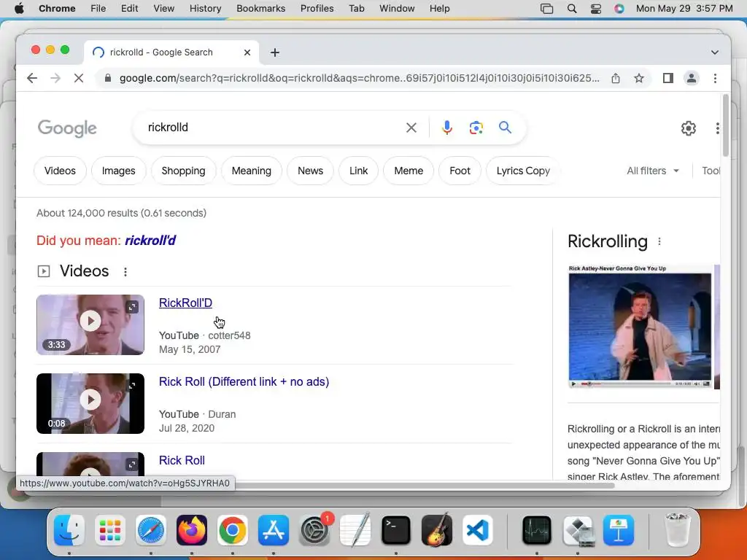The width and height of the screenshot is (747, 560).
Task: Click the lock icon in the address bar
Action: point(108,78)
